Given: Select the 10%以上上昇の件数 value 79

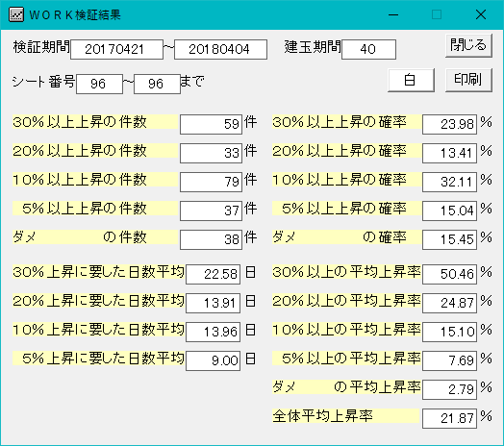Looking at the screenshot, I should (211, 182).
